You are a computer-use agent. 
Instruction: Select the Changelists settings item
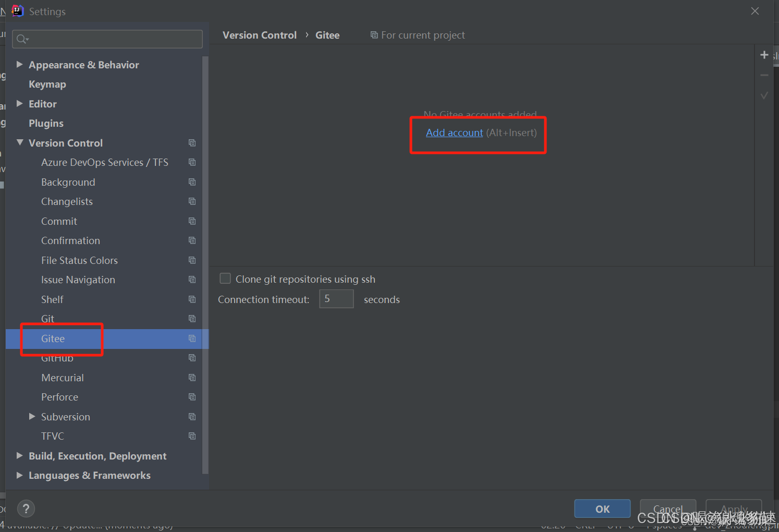[x=67, y=202]
